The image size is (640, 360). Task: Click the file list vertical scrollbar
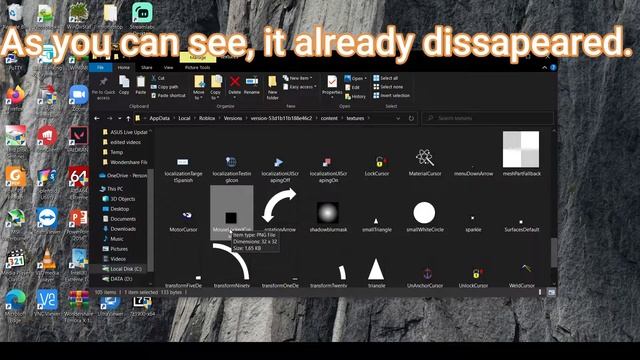coord(554,253)
